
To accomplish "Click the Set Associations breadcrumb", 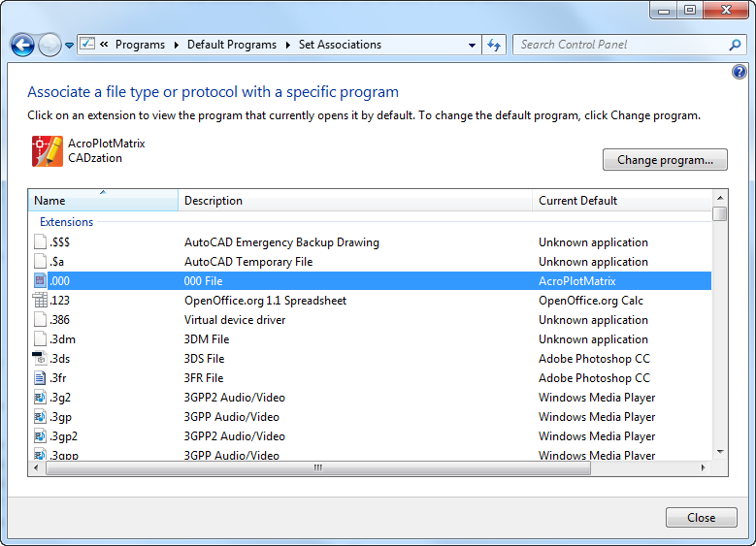I will tap(340, 45).
